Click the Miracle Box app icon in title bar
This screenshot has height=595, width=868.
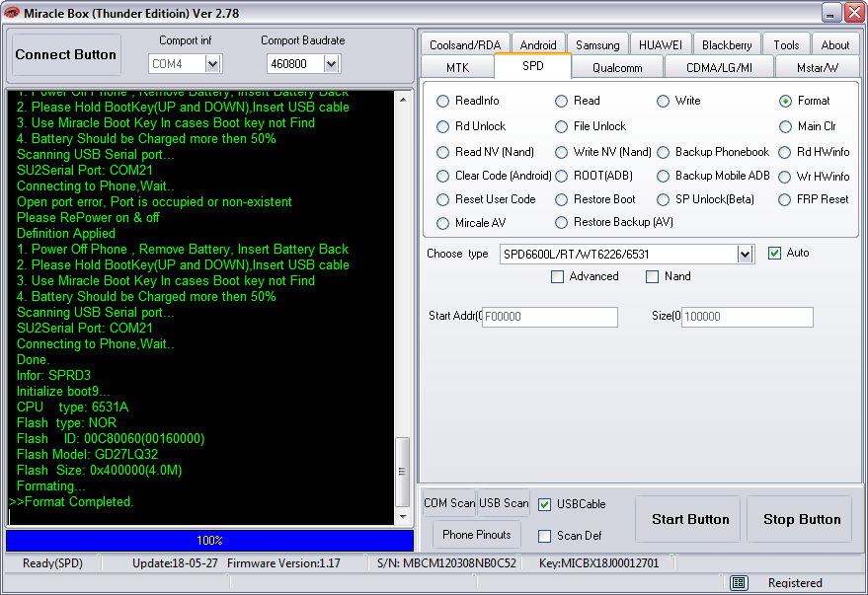(11, 13)
